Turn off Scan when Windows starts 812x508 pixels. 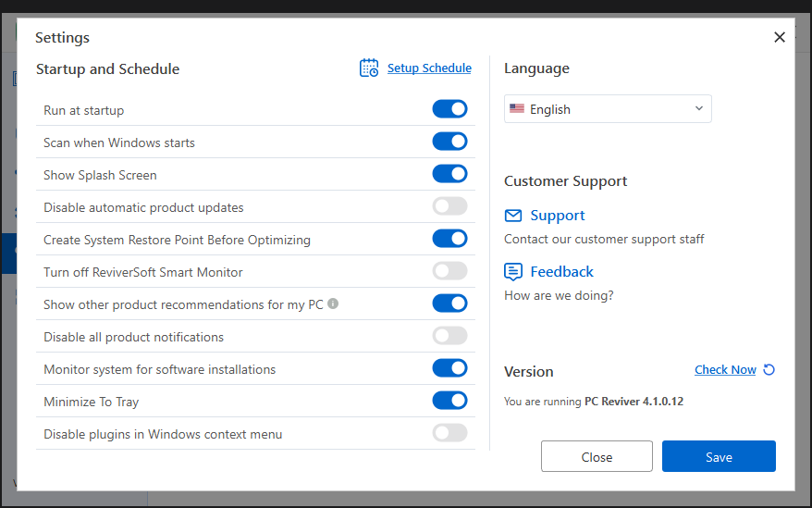point(449,142)
